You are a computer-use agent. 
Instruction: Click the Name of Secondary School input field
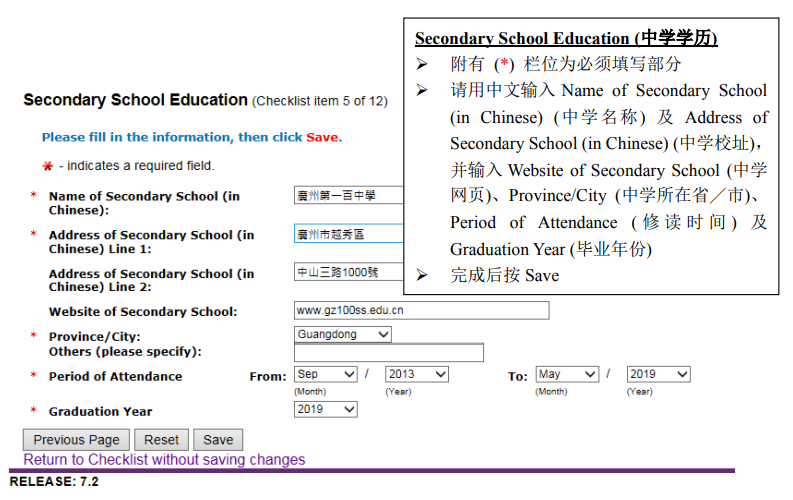pyautogui.click(x=348, y=196)
